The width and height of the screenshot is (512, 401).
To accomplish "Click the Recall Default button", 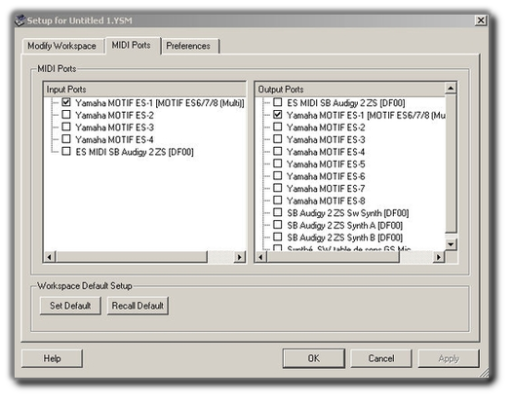I will pyautogui.click(x=138, y=306).
